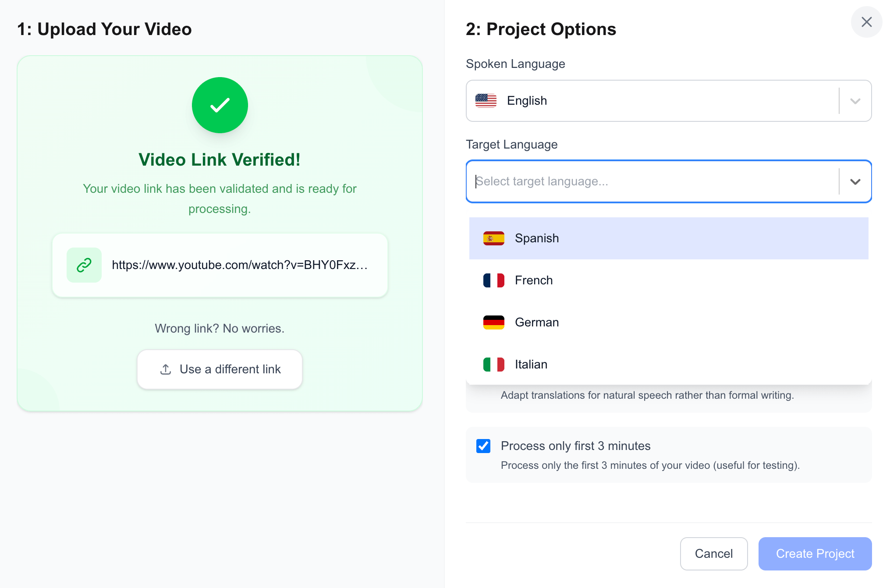Click the Create Project button
890x588 pixels.
pos(815,553)
